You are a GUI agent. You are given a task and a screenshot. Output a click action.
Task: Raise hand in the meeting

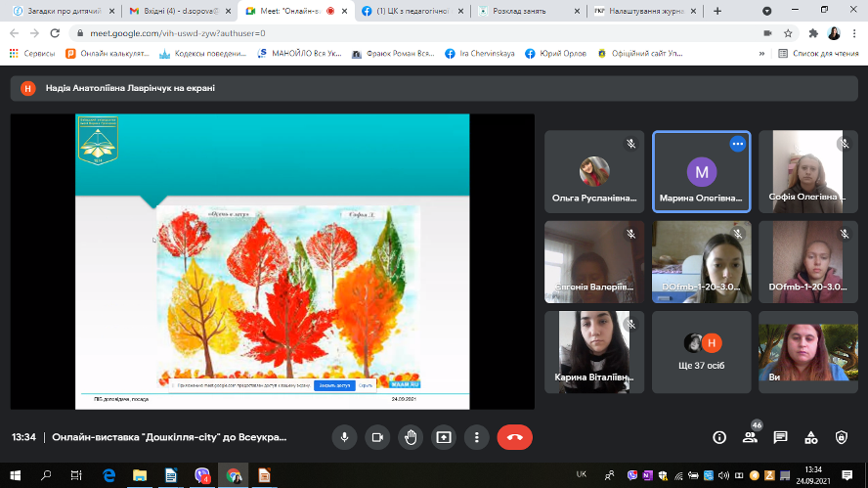411,437
